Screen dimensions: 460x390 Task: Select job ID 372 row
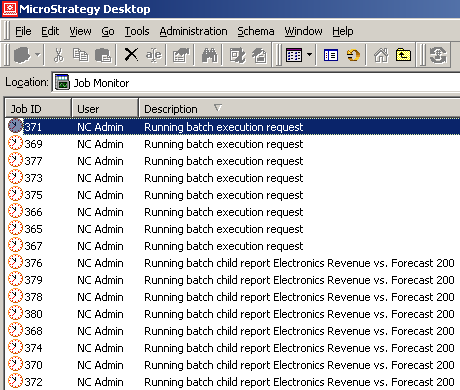coord(233,382)
